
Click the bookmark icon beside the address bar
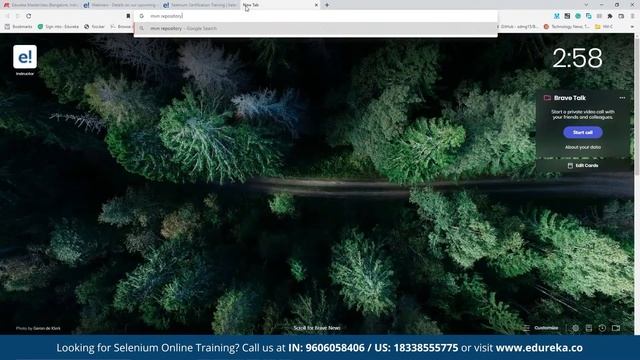pyautogui.click(x=128, y=16)
